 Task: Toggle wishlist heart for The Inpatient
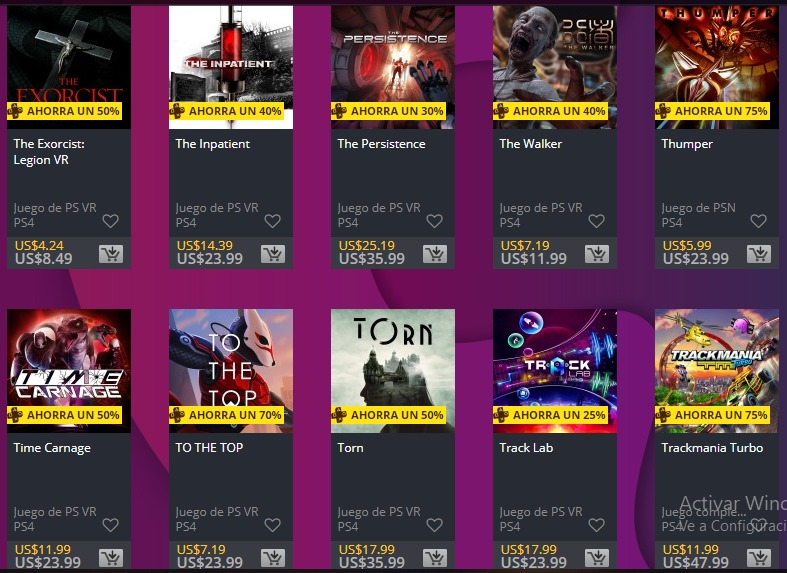point(273,221)
